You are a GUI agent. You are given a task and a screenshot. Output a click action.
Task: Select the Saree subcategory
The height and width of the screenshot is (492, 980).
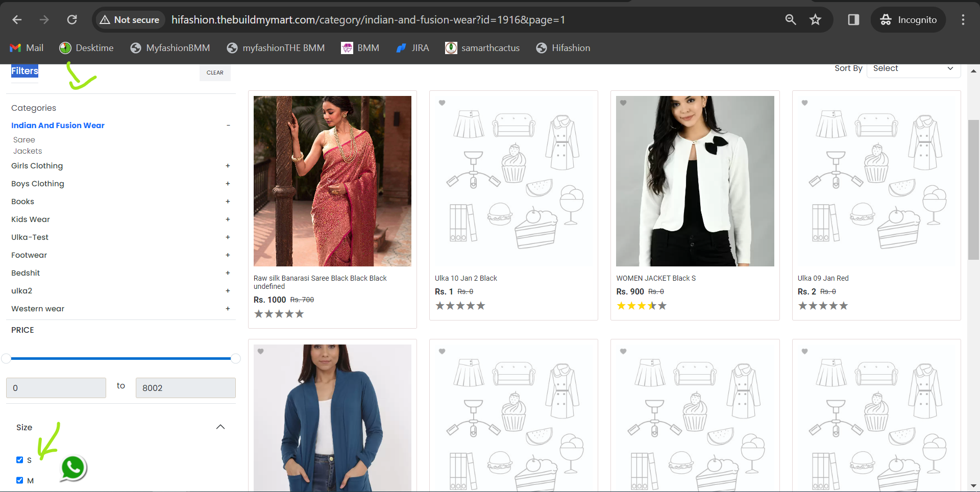click(24, 140)
